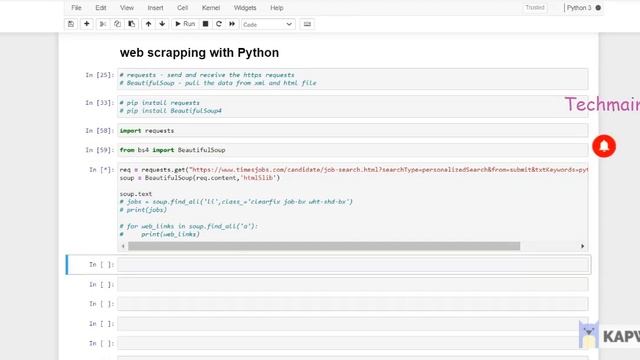Screen dimensions: 640x360
Task: Click the commented 'print(jobs)' line
Action: tap(143, 210)
